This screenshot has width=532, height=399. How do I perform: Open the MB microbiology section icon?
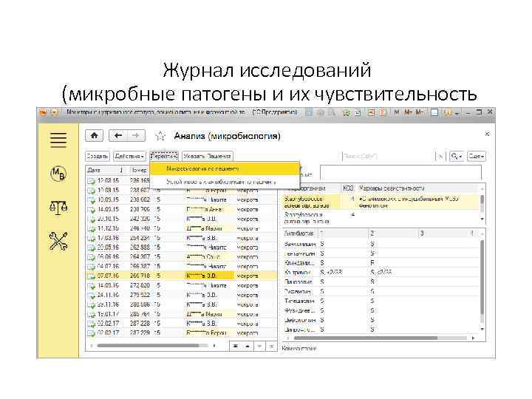click(x=58, y=174)
